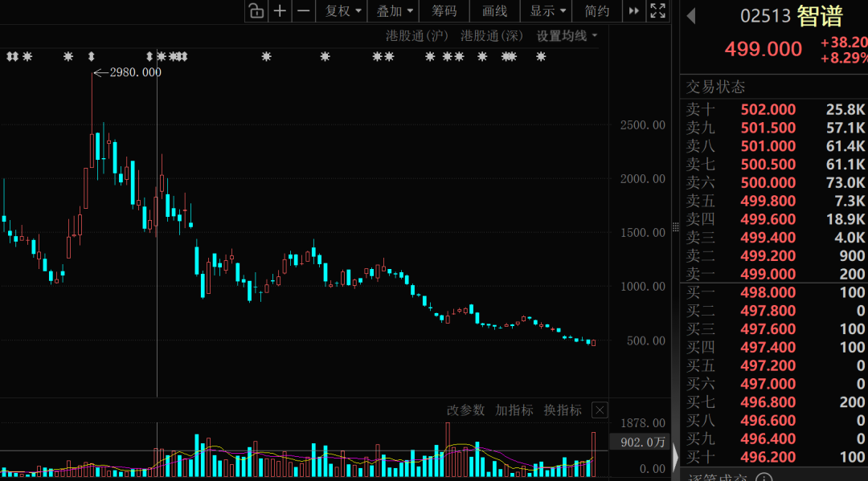
Task: Switch to 简约 mode
Action: pos(596,11)
